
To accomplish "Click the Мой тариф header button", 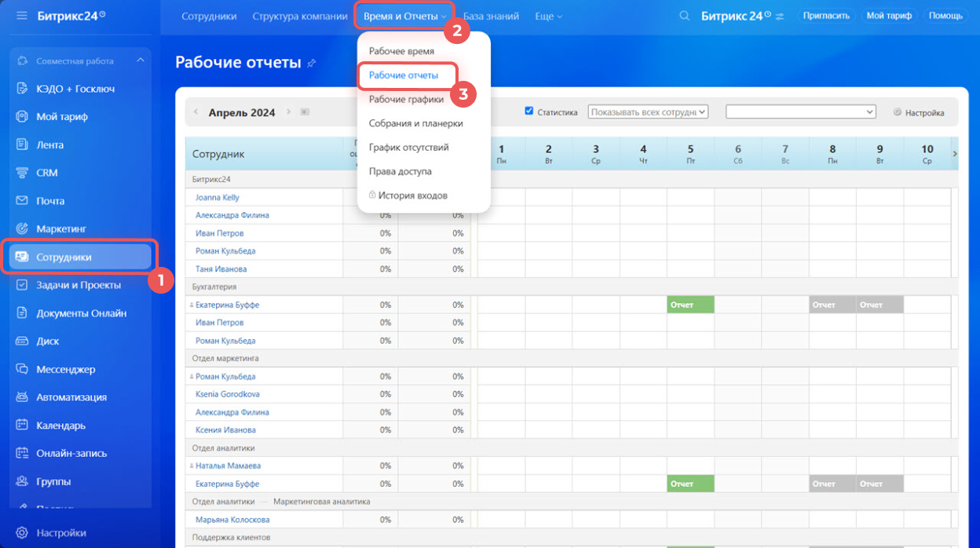I will tap(889, 16).
